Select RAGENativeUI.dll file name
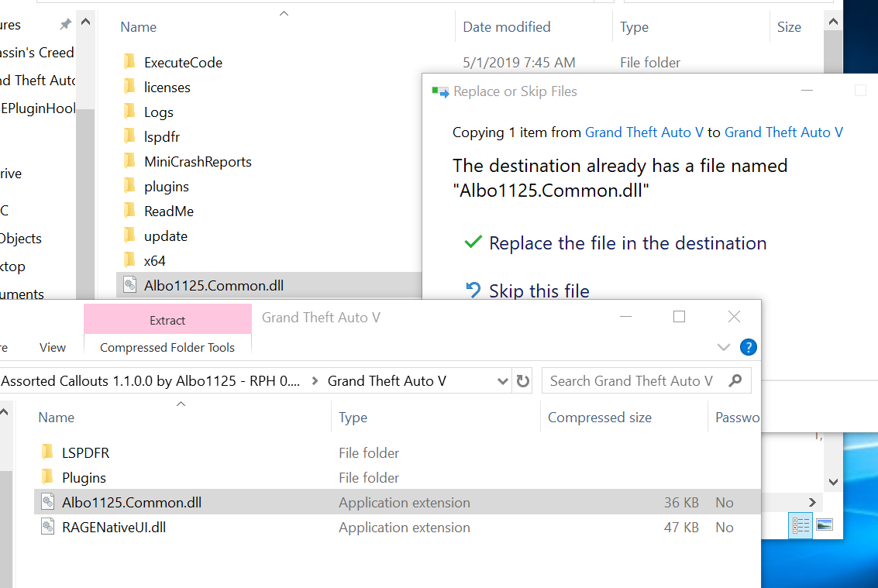The image size is (878, 588). pos(114,527)
